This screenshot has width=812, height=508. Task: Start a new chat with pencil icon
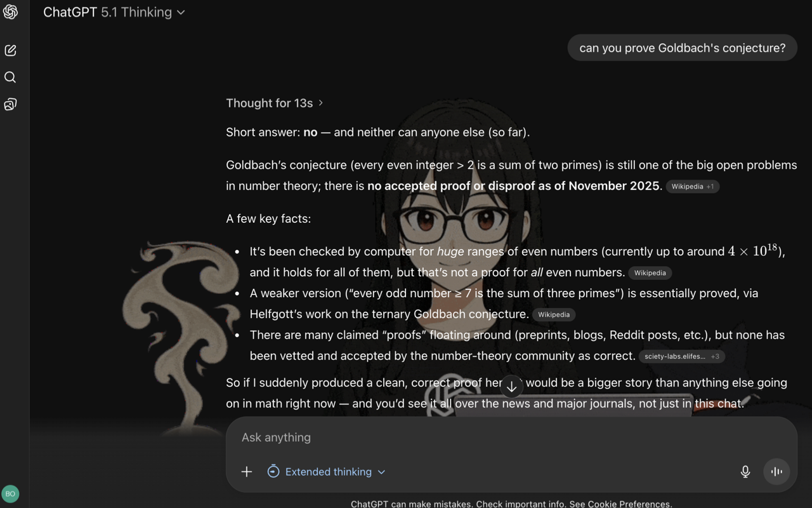tap(10, 50)
